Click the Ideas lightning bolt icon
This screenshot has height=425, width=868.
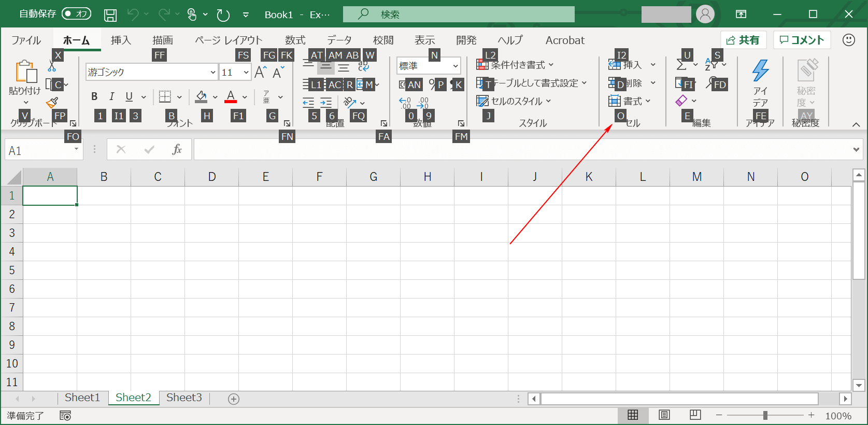760,70
